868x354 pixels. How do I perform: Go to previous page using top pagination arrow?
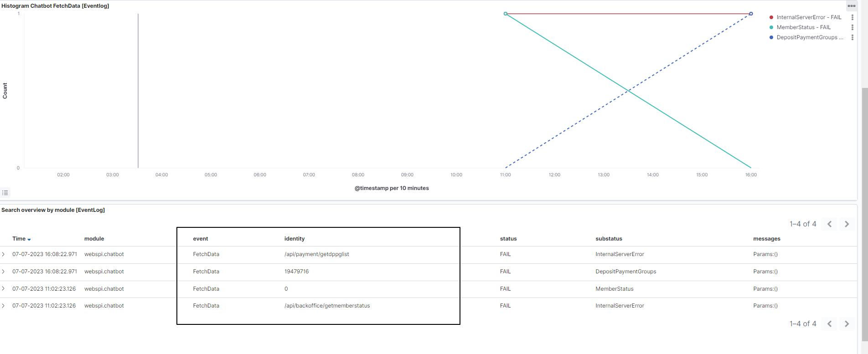click(x=829, y=224)
